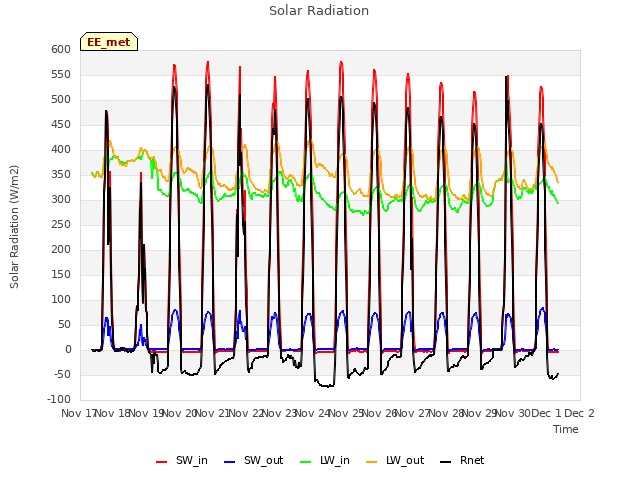This screenshot has height=480, width=640.
Task: Click the Dec 2 x-axis tick label
Action: point(579,413)
